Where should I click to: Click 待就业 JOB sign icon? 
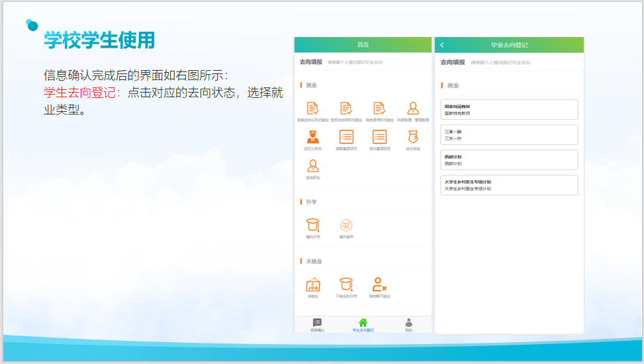tap(313, 285)
